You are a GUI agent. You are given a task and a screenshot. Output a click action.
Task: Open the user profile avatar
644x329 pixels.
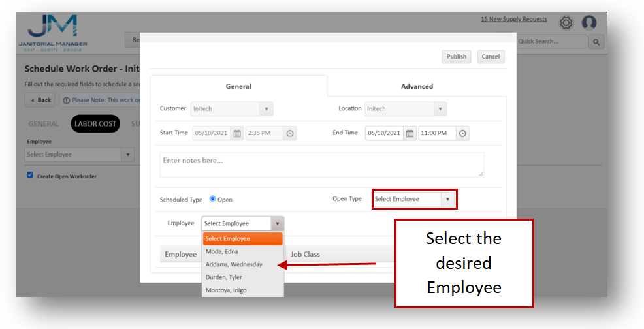(x=589, y=23)
